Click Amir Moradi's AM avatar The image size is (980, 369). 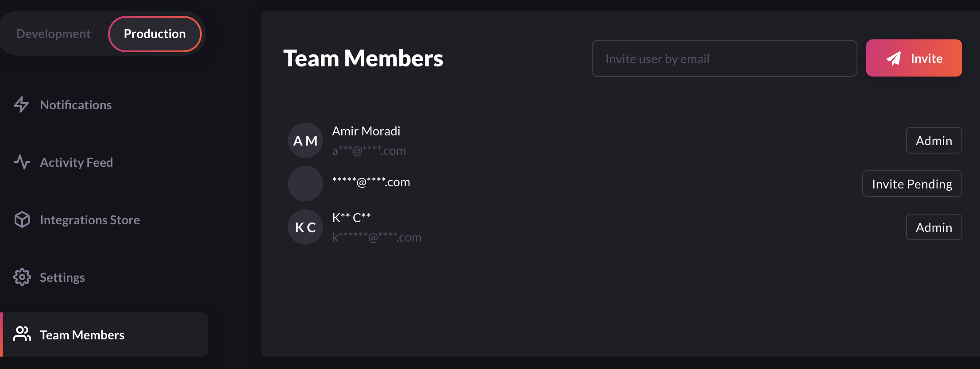pyautogui.click(x=305, y=140)
